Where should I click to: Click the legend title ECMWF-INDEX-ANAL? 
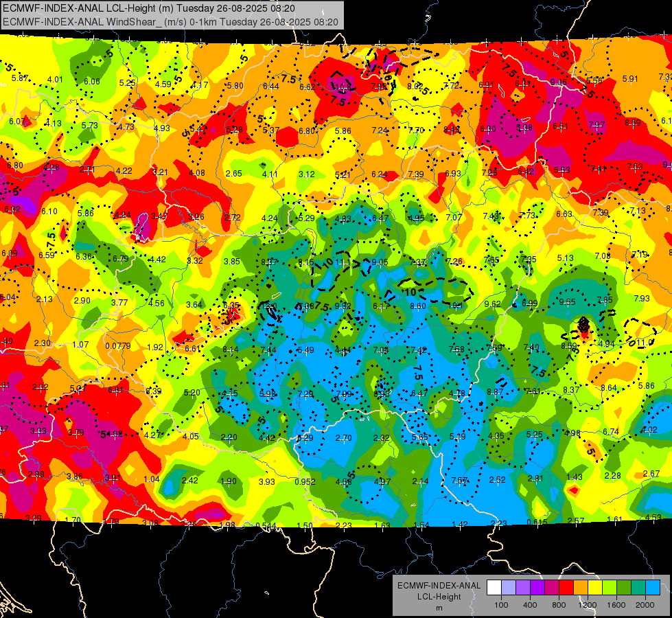coord(439,586)
